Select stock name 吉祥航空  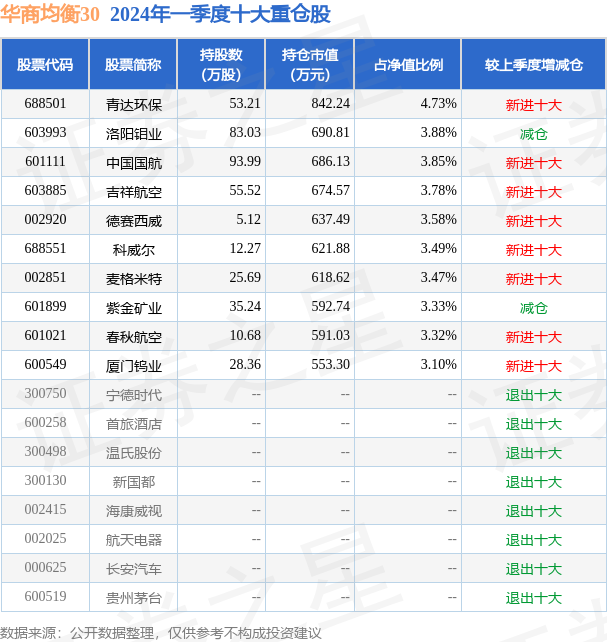tap(134, 192)
